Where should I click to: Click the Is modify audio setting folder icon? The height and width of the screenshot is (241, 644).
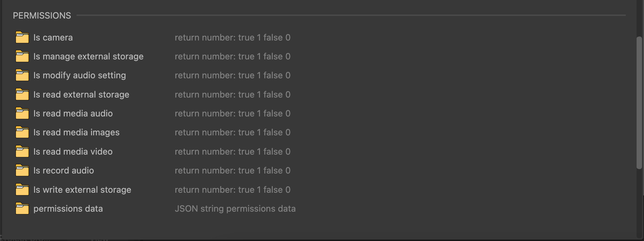[x=22, y=75]
